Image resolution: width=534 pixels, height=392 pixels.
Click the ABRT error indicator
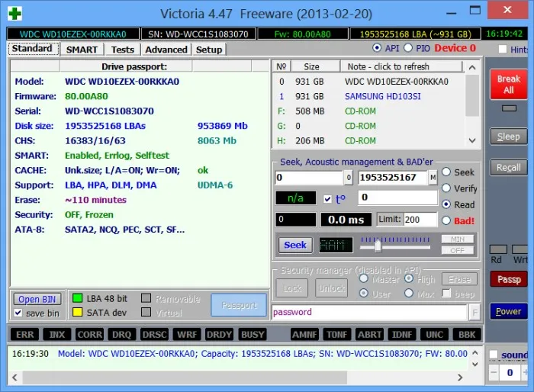(x=369, y=335)
